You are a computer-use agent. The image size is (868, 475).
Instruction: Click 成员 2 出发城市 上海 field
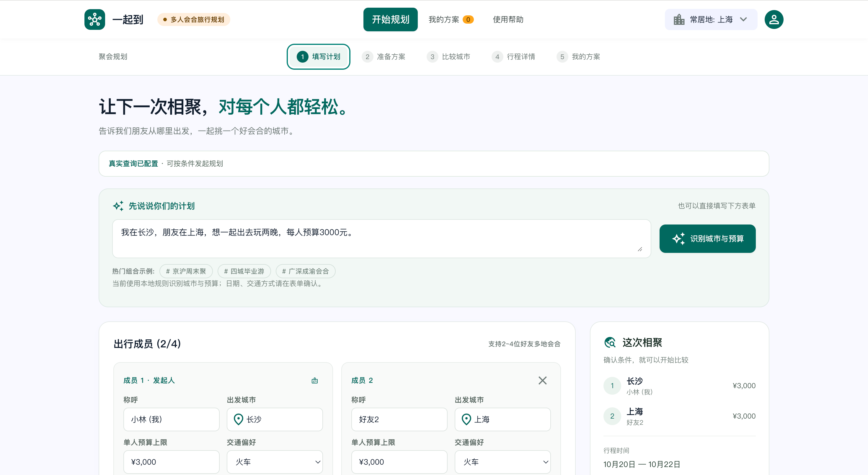502,419
